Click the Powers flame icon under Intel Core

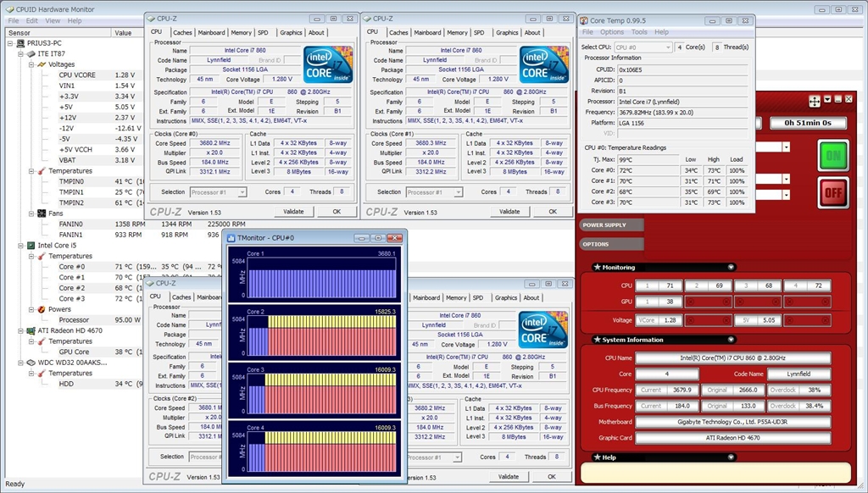42,309
